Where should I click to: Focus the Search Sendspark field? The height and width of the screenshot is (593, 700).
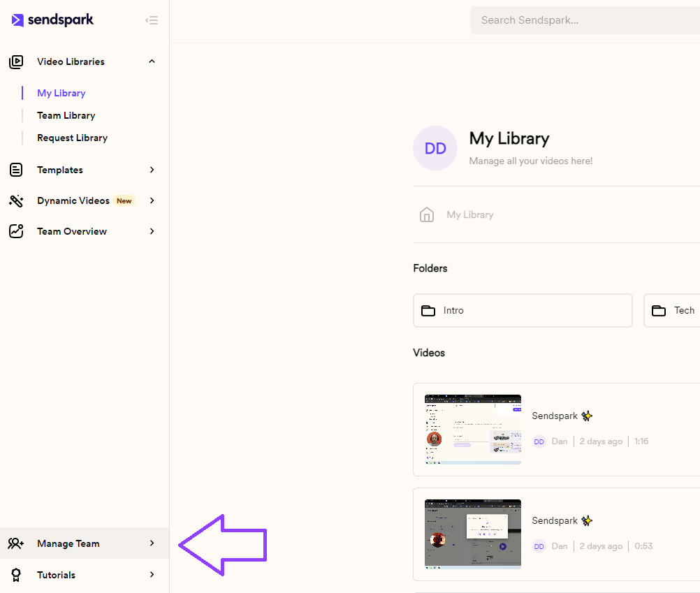[x=585, y=20]
